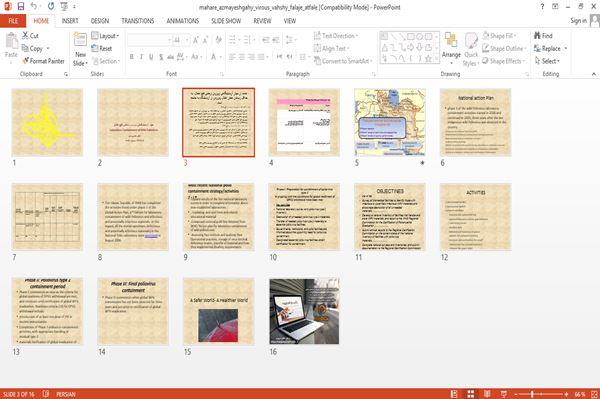600x399 pixels.
Task: Switch to the TRANSITIONS tab
Action: [138, 21]
